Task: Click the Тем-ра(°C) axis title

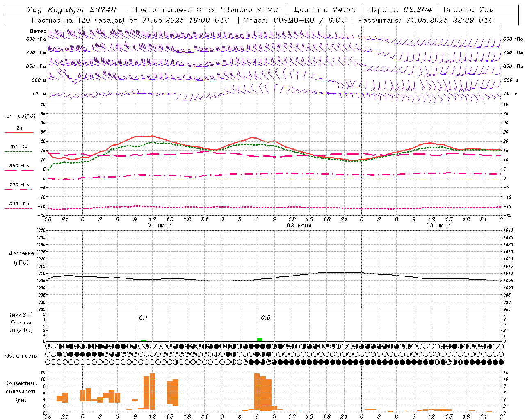Action: (19, 116)
